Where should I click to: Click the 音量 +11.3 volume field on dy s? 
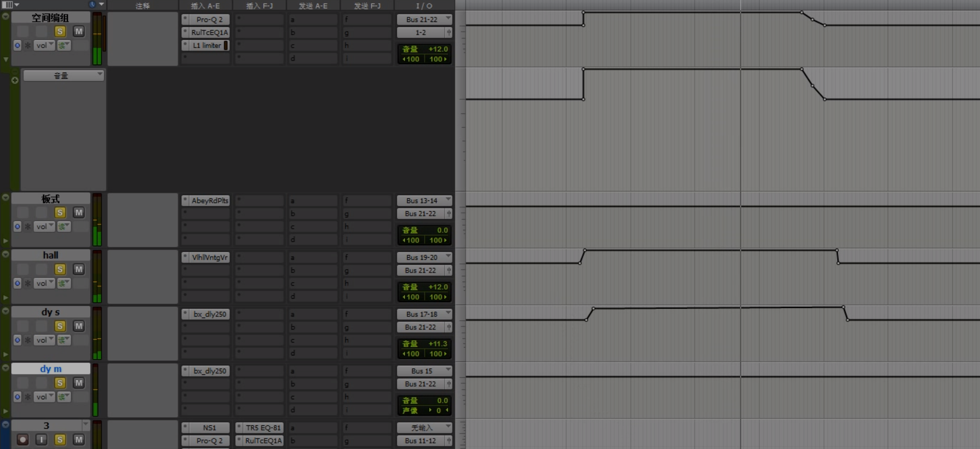click(425, 344)
